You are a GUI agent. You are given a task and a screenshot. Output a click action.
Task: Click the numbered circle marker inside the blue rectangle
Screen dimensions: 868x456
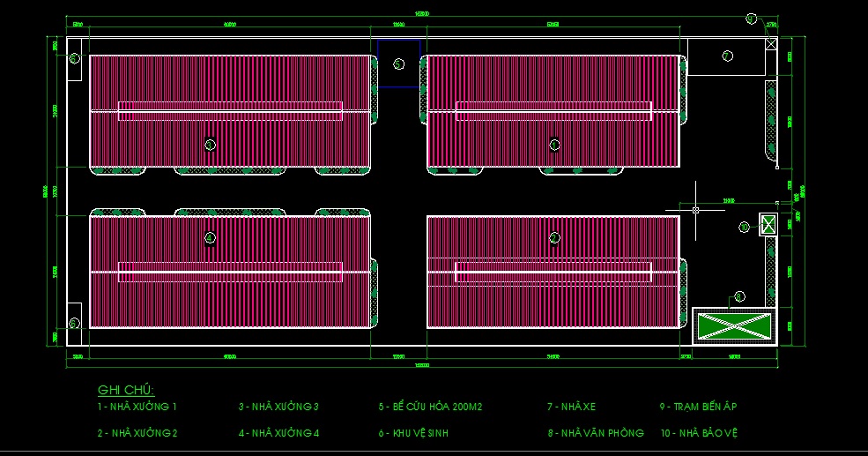(399, 64)
